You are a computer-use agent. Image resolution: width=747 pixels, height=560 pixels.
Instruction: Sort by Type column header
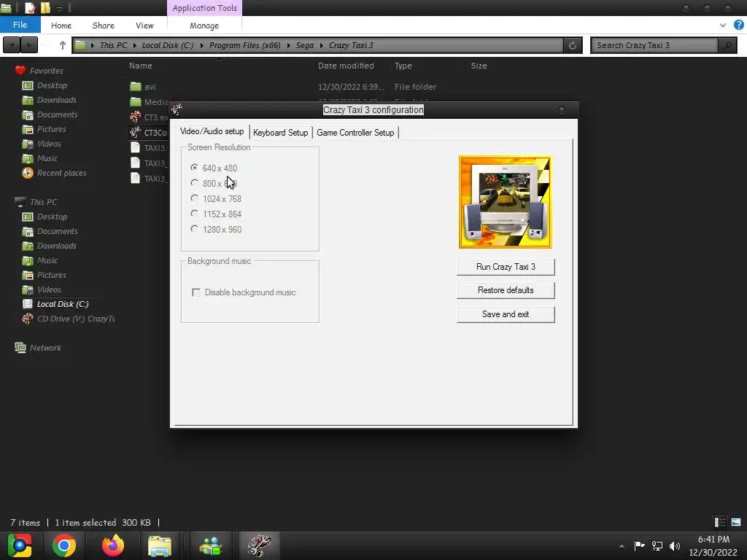click(x=403, y=66)
